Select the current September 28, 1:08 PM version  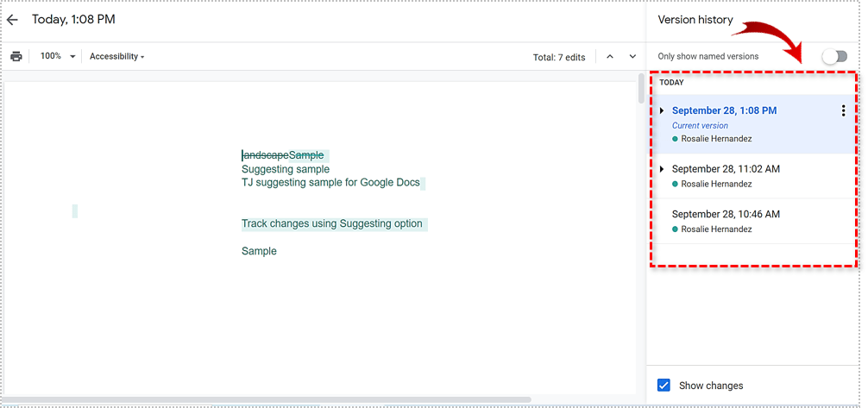[x=724, y=110]
